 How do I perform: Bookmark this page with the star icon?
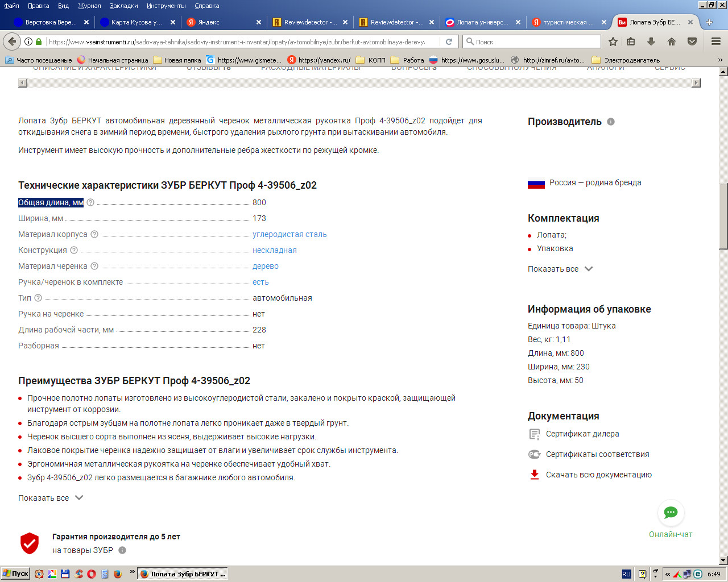click(613, 41)
